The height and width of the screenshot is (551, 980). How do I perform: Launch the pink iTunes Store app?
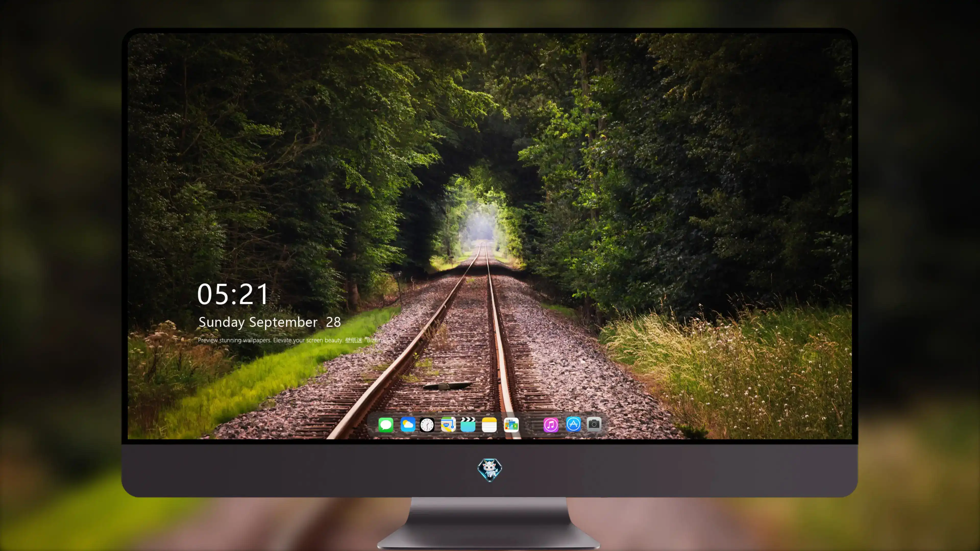coord(551,425)
